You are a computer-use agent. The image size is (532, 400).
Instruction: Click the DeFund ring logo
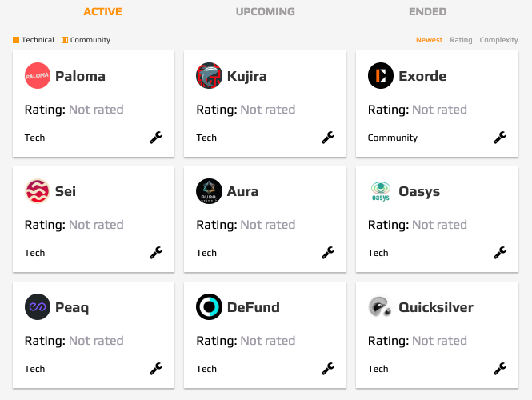209,306
